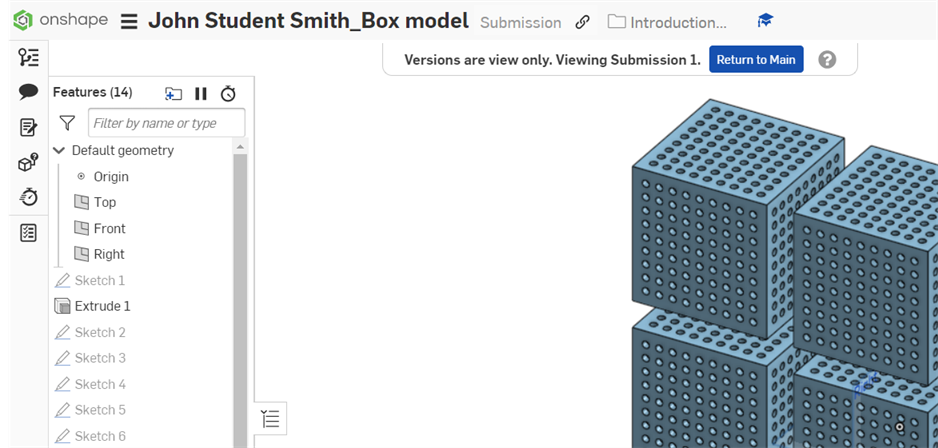Open the help question mark icon
The width and height of the screenshot is (938, 448).
click(x=827, y=59)
